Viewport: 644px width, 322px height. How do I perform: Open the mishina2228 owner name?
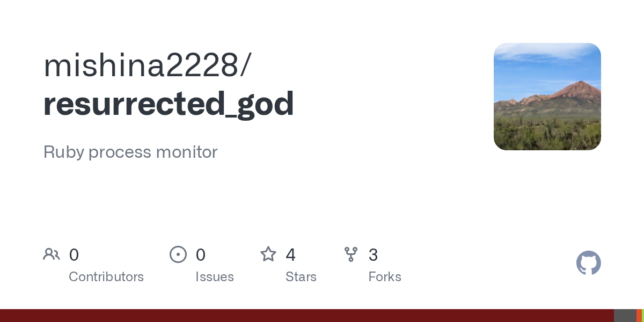coord(147,65)
